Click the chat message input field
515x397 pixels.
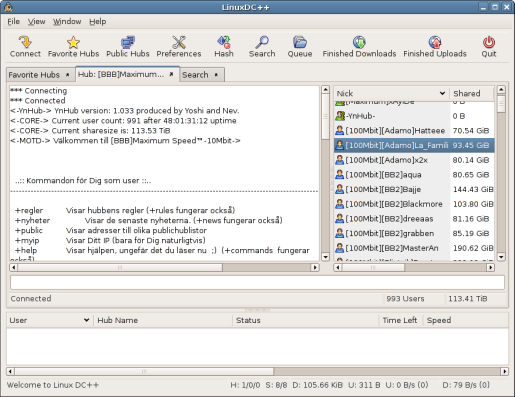click(x=257, y=283)
